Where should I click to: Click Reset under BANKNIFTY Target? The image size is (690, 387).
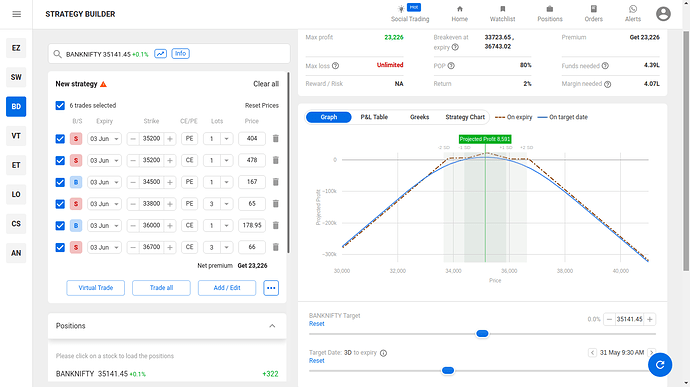tap(316, 324)
